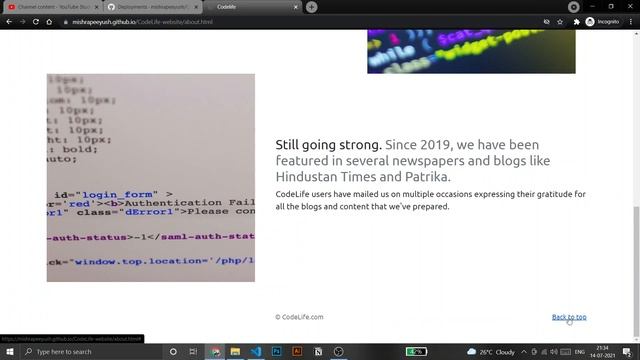
Task: Reload the current page
Action: pos(36,22)
